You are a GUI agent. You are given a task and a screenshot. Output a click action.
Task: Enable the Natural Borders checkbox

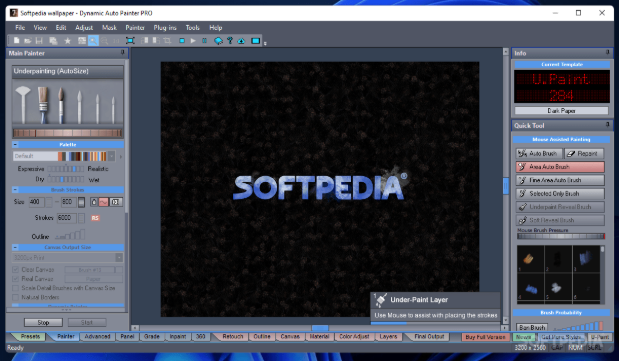pyautogui.click(x=15, y=297)
